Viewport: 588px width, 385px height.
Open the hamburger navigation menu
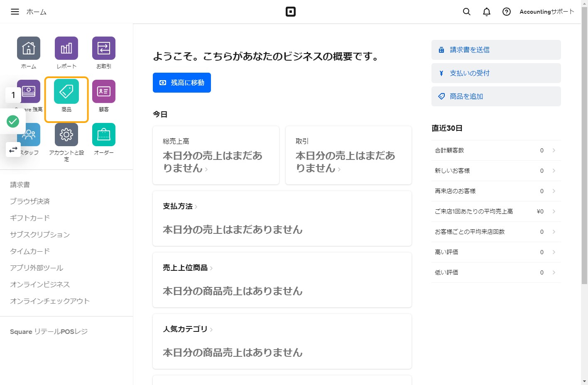(15, 12)
